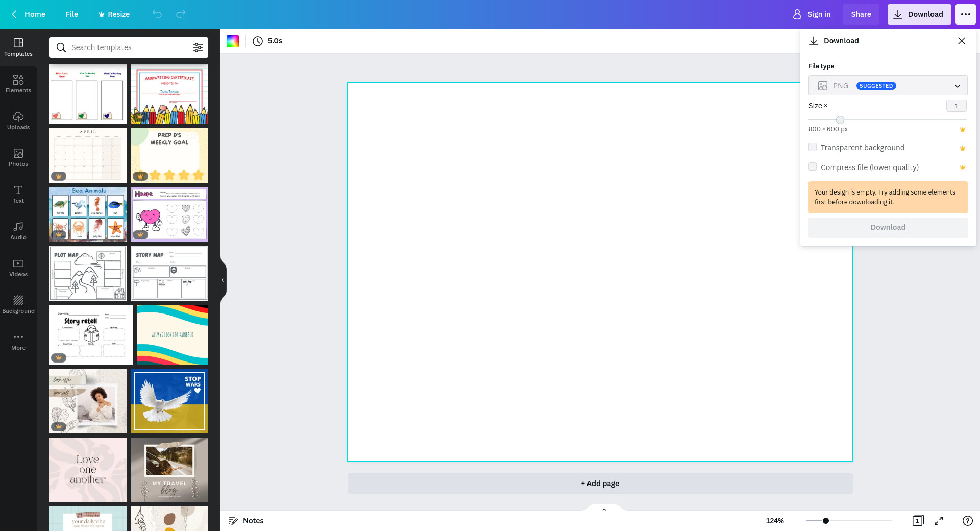Viewport: 980px width, 531px height.
Task: Click the 124% zoom level
Action: (775, 521)
